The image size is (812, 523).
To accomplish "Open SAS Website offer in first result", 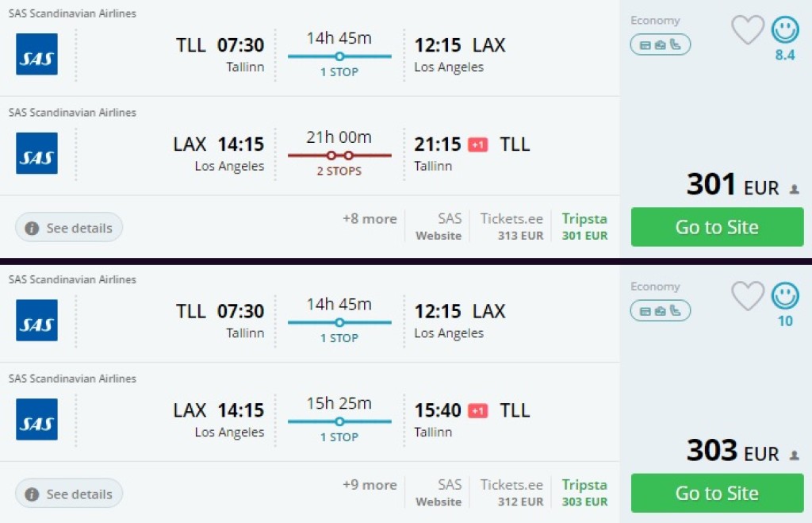I will tap(439, 226).
